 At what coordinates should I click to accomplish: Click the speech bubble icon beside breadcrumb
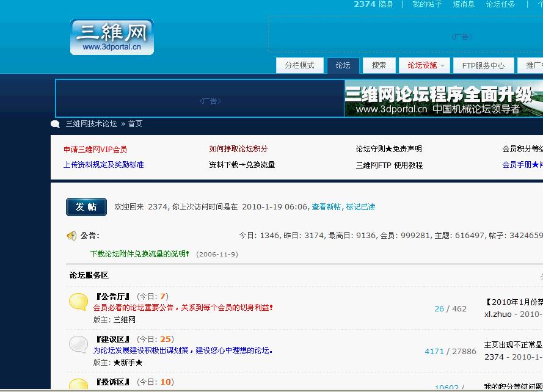(x=56, y=124)
